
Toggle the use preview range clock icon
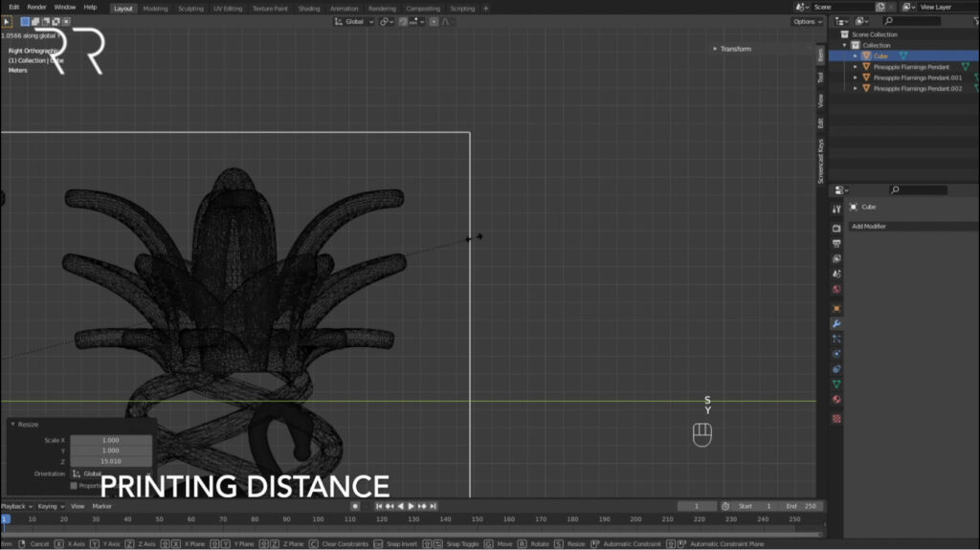(x=725, y=506)
